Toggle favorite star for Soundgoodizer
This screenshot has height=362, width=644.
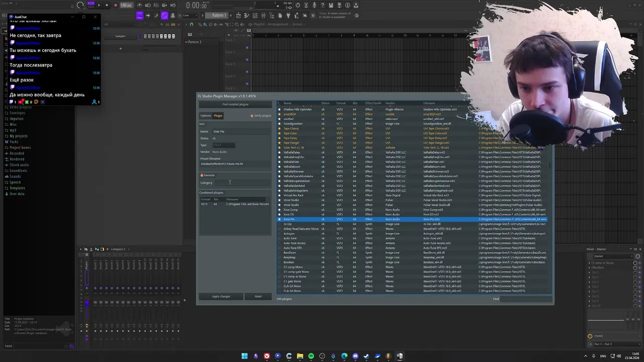pyautogui.click(x=280, y=124)
